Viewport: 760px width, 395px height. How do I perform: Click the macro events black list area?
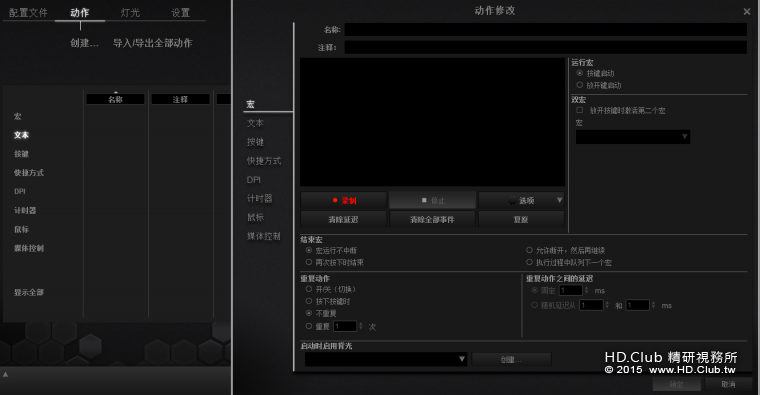(x=432, y=122)
